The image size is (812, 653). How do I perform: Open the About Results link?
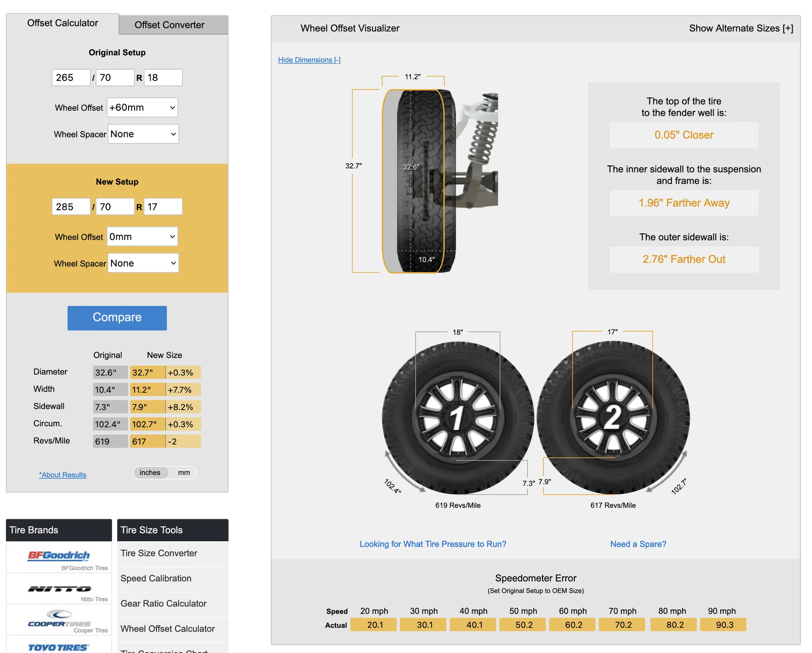coord(63,475)
